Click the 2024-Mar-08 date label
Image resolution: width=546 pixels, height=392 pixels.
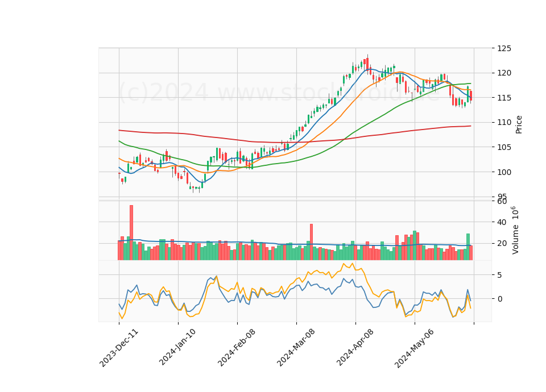[x=296, y=347]
